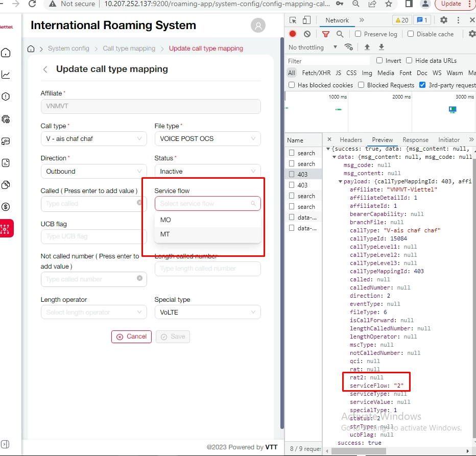Expand the Special type VoLTE dropdown
Screen dimensions: 476x456
pyautogui.click(x=207, y=313)
